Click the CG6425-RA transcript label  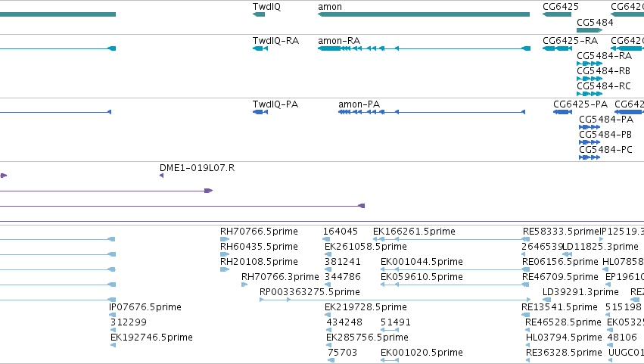(x=570, y=41)
